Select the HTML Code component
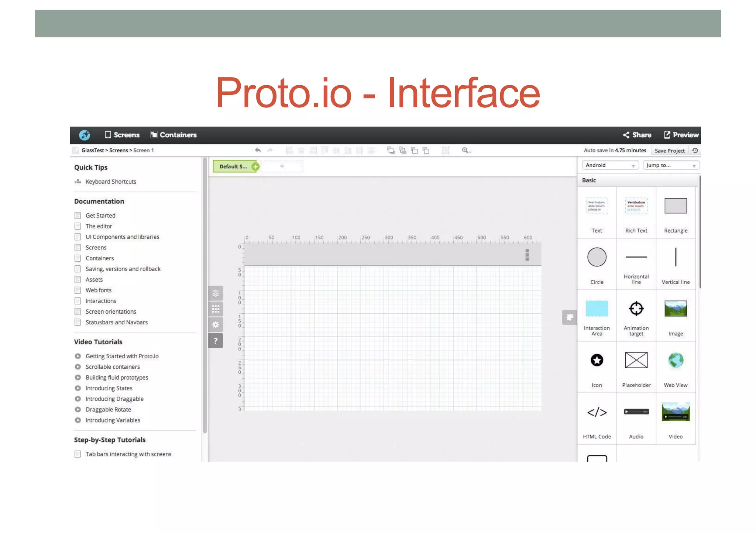 click(x=597, y=419)
